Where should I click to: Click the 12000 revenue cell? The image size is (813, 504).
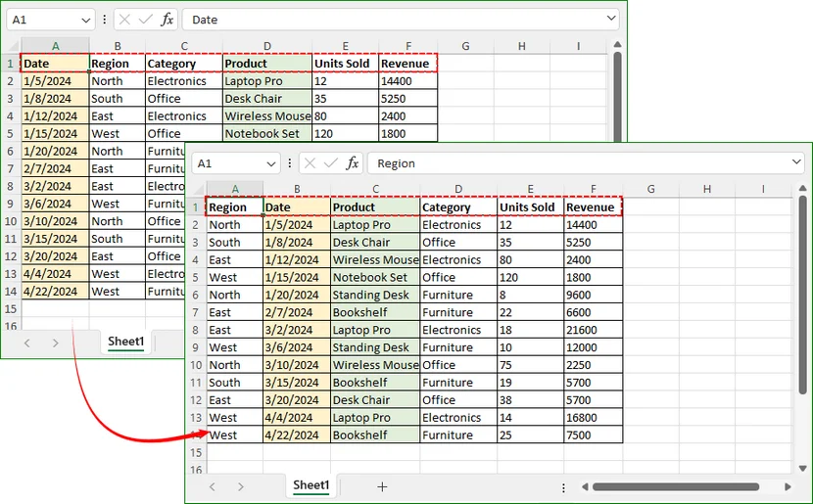coord(594,347)
